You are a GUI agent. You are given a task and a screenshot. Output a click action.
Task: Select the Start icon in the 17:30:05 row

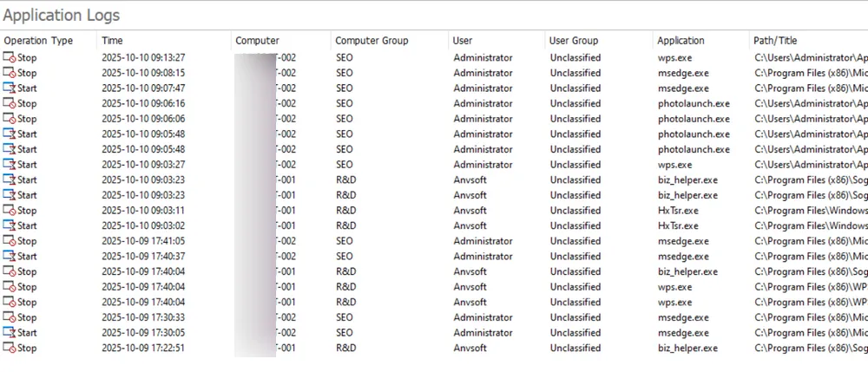click(10, 333)
